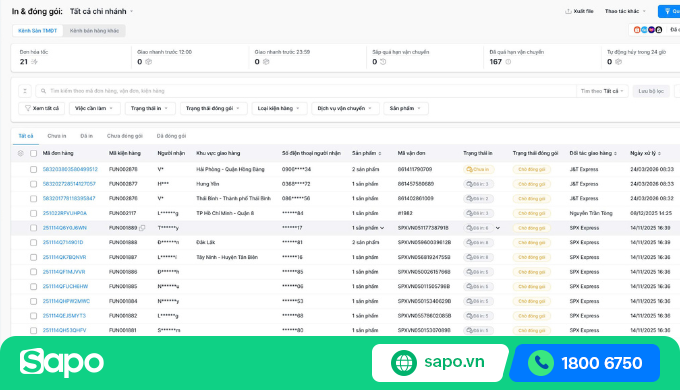
Task: Open the Trạng thái in filter dropdown
Action: (150, 108)
